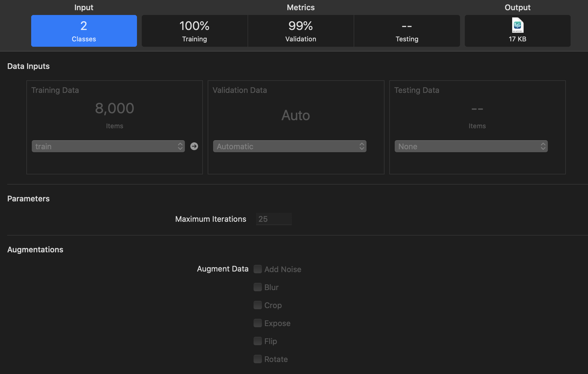The image size is (588, 374).
Task: Tick the Flip checkbox
Action: [258, 341]
